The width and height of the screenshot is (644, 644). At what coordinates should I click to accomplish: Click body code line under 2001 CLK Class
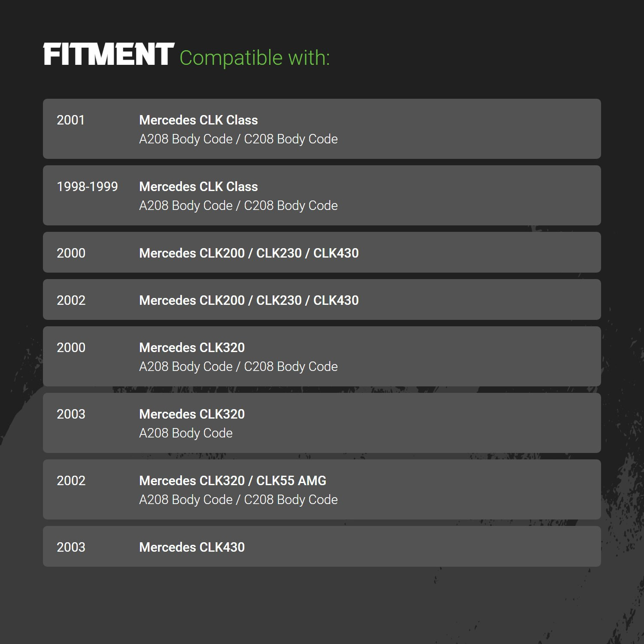click(x=238, y=139)
